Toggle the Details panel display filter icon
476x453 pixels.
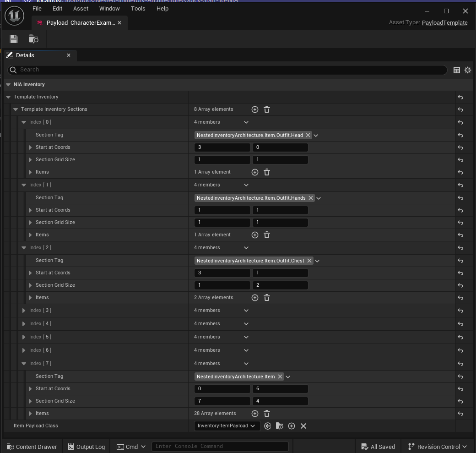point(456,70)
